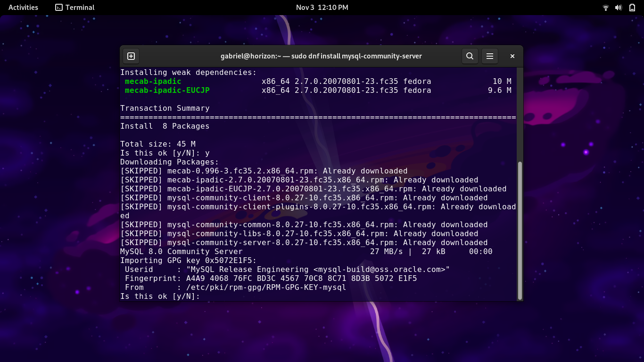Open a new terminal tab

coord(131,56)
